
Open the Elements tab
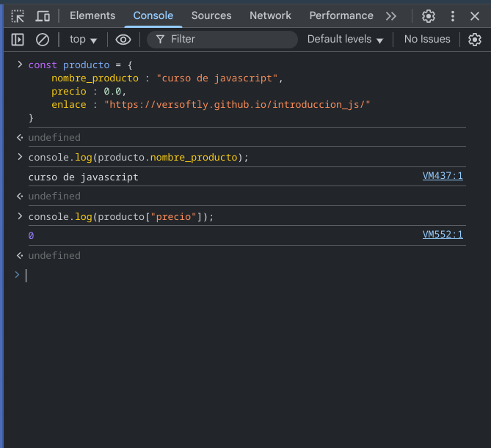point(92,15)
